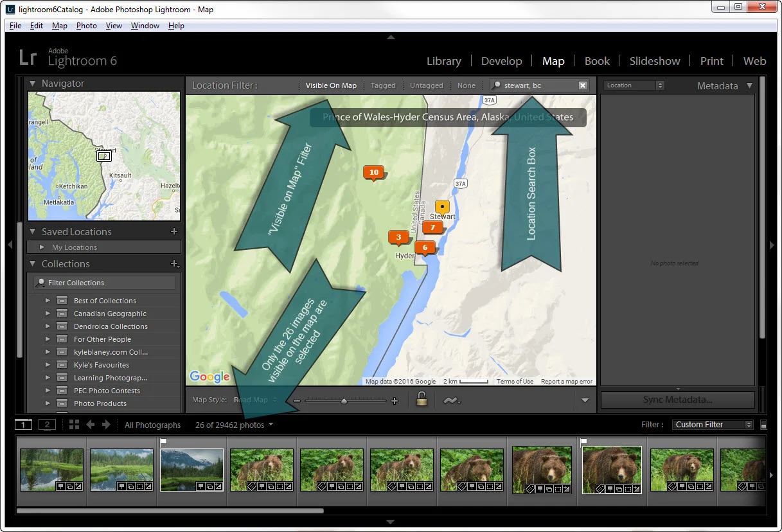The width and height of the screenshot is (782, 532).
Task: Open the filmstrip source dropdown arrow
Action: coord(271,425)
